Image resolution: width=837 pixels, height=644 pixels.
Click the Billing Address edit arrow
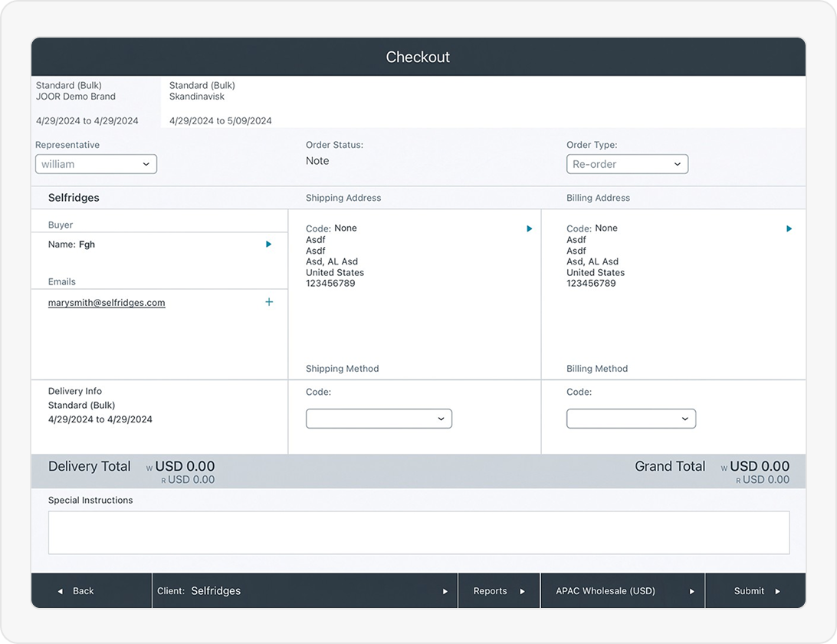click(x=789, y=228)
